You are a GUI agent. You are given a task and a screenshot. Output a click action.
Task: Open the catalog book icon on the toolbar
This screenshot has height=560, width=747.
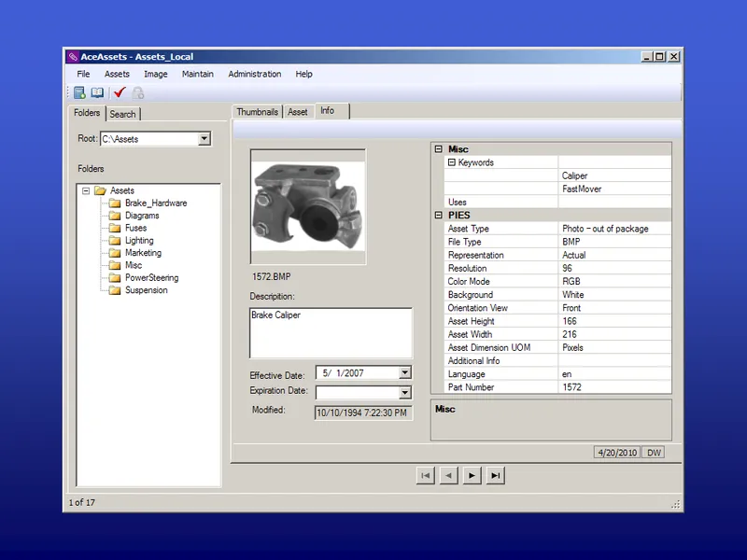[x=97, y=92]
